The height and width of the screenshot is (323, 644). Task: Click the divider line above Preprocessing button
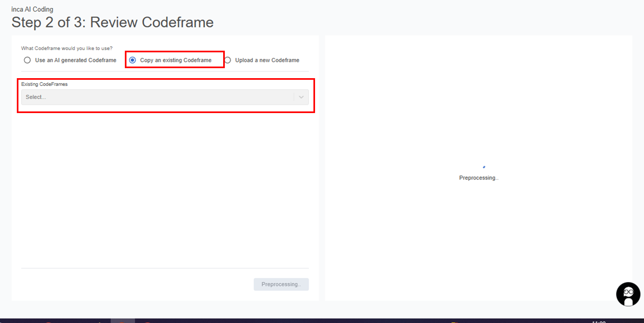(165, 268)
